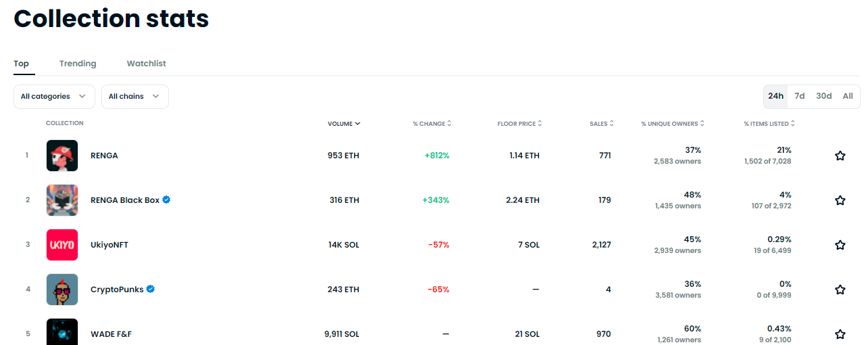
Task: Sort by the Volume column header
Action: tap(344, 124)
